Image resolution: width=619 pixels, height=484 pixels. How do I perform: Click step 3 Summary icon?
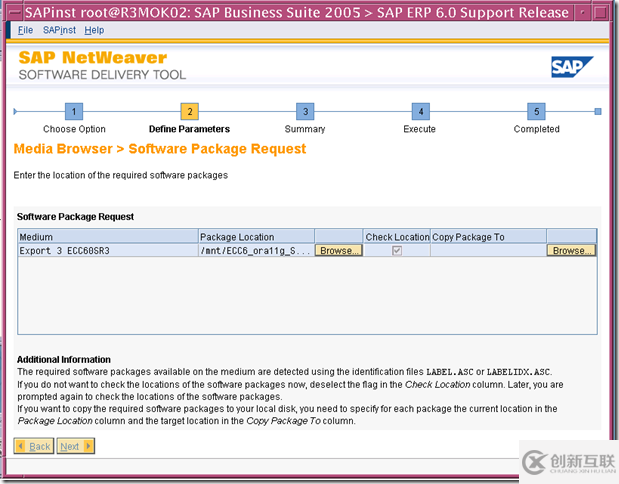click(x=305, y=111)
